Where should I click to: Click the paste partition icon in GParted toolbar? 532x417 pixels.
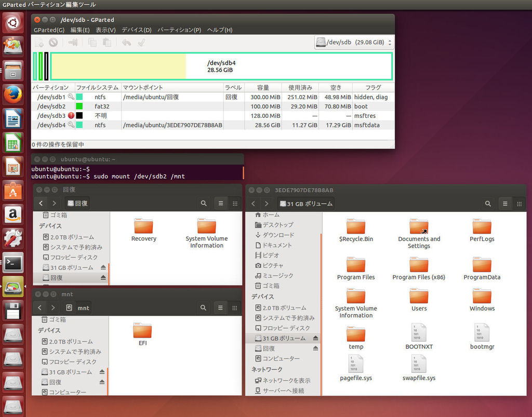click(x=107, y=43)
